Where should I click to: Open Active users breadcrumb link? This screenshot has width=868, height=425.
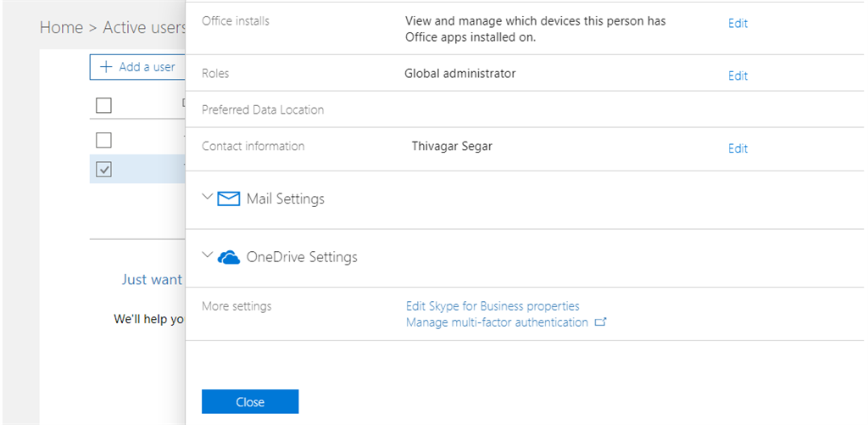(x=143, y=27)
